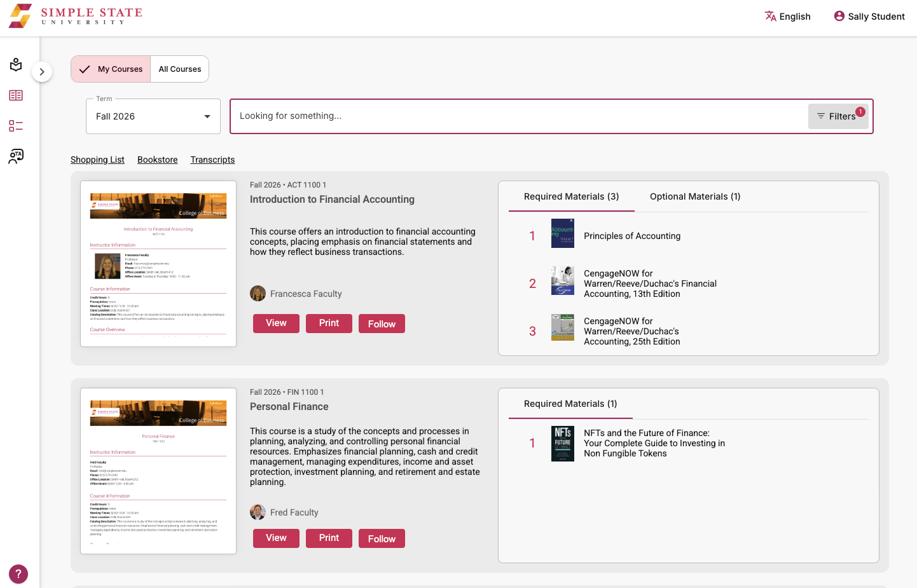The image size is (917, 588).
Task: Open the language translate icon
Action: (x=770, y=17)
